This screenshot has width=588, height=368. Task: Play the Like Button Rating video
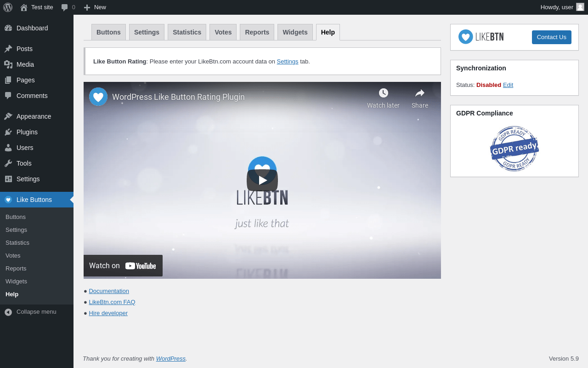[x=262, y=180]
